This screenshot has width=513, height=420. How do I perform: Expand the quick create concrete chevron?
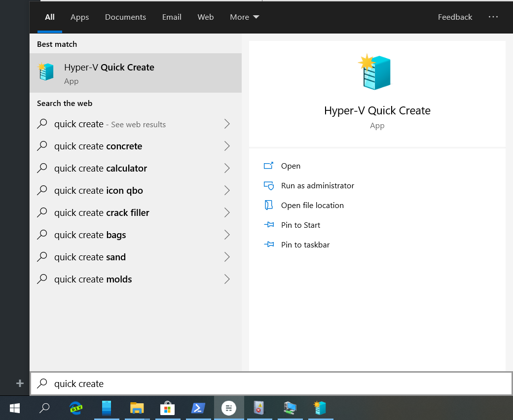pos(227,146)
